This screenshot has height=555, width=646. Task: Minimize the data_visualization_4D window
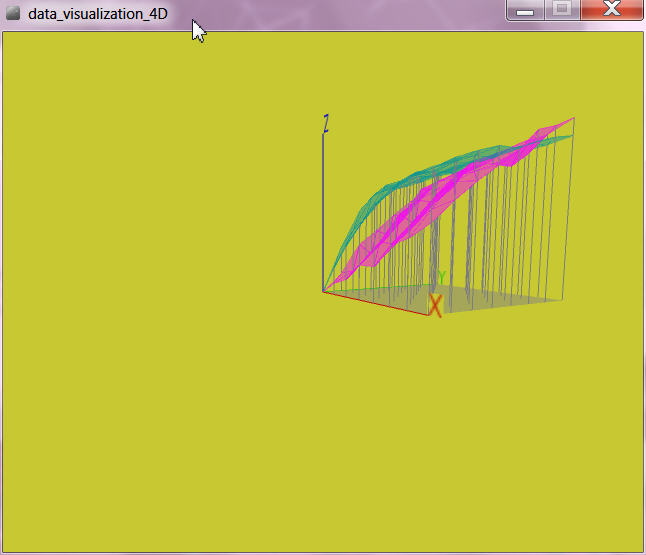point(524,10)
